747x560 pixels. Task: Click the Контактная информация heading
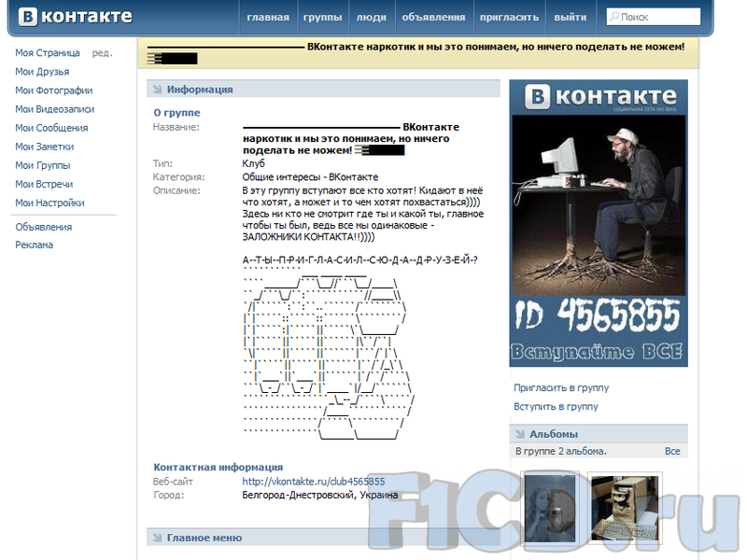[218, 468]
